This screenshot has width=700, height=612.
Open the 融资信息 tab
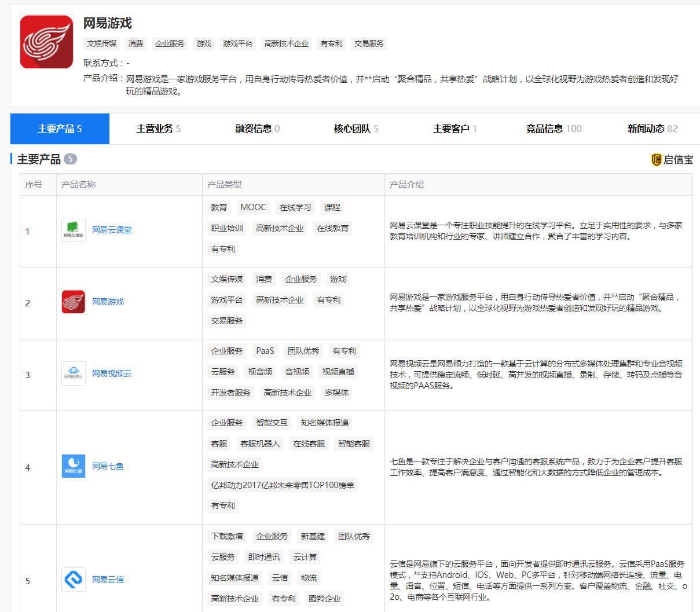[x=258, y=129]
